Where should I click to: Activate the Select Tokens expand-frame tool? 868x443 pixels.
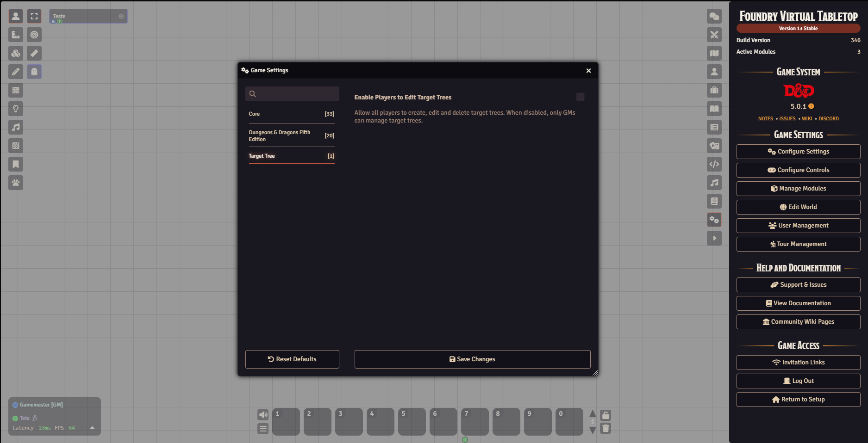34,16
